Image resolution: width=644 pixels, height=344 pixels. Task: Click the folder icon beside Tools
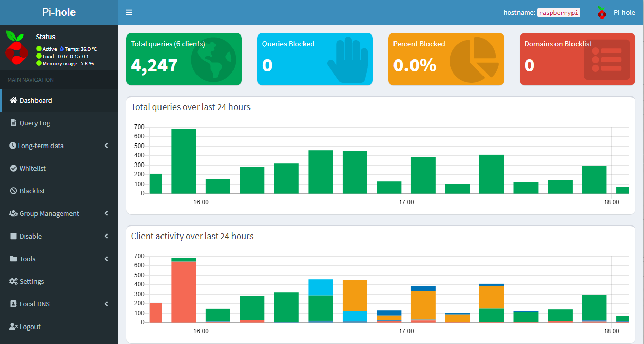click(13, 259)
